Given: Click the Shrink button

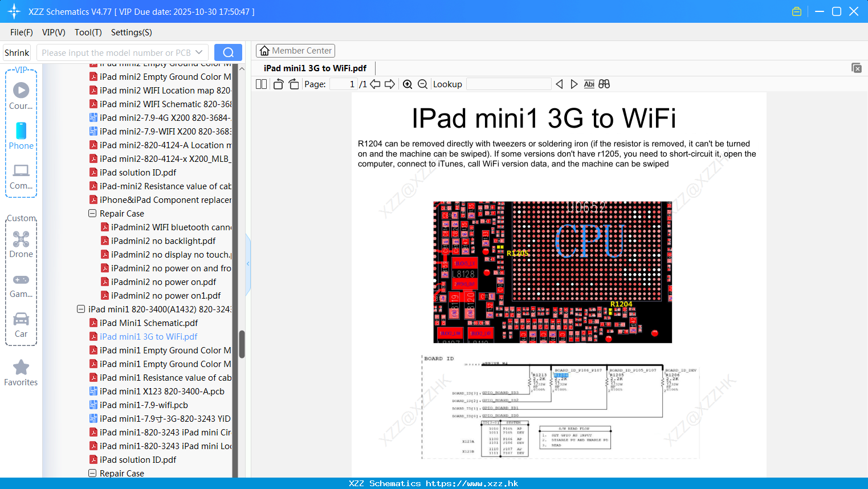Looking at the screenshot, I should pos(17,52).
